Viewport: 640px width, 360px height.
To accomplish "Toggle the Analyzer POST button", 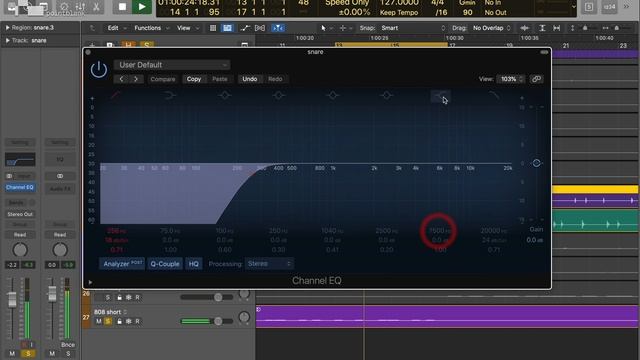I will (x=122, y=264).
